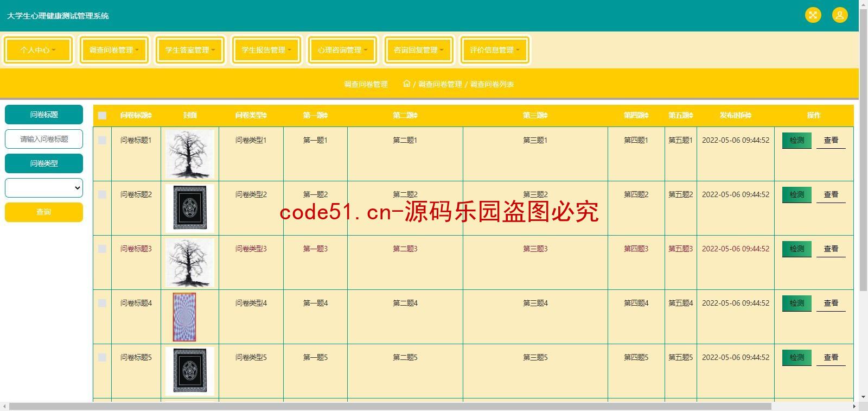Expand the 调查问卷管理 dropdown menu

pos(114,50)
